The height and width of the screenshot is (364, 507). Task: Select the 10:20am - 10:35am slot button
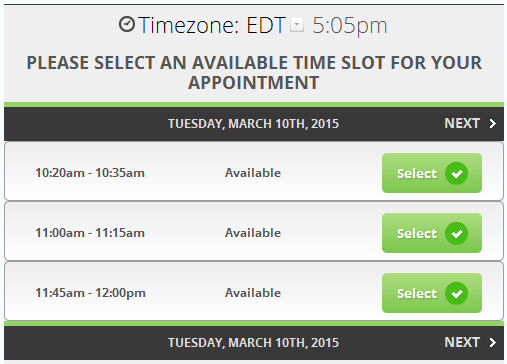[x=432, y=173]
